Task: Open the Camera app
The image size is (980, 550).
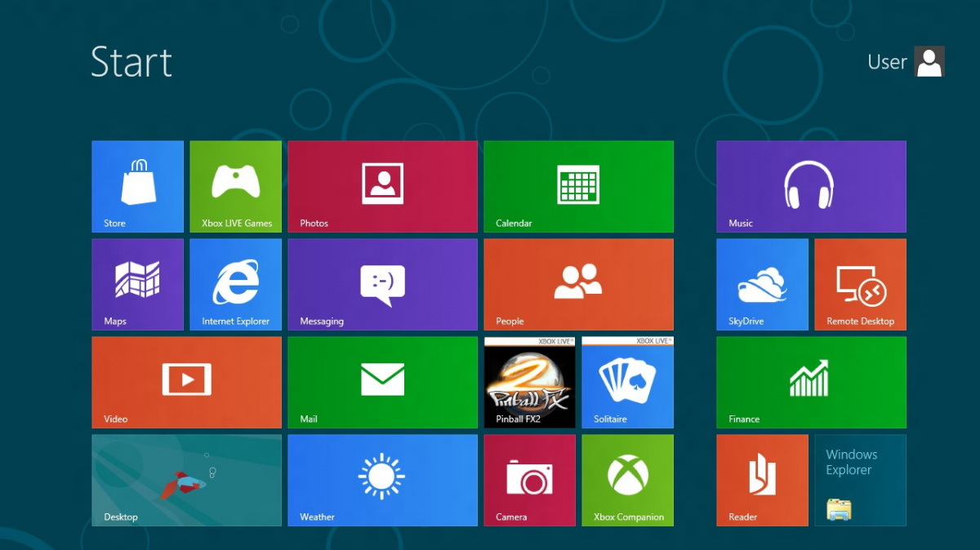Action: click(529, 480)
